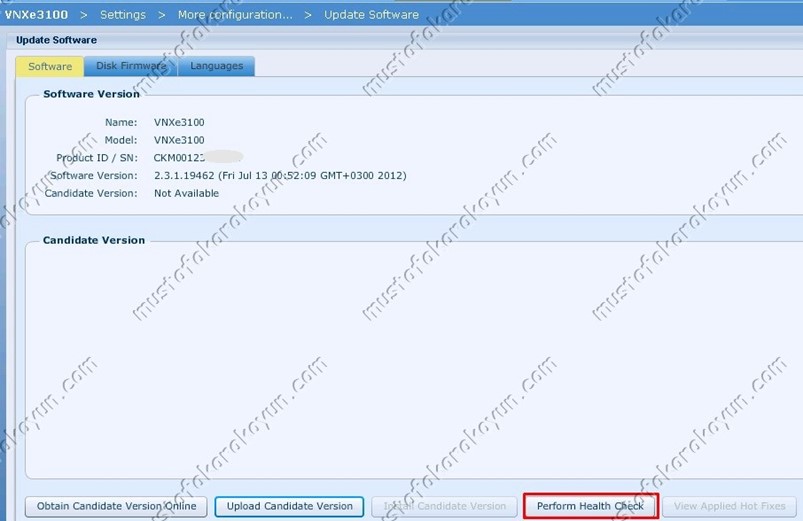
Task: Open View Applied Hot Fixes
Action: pyautogui.click(x=729, y=506)
